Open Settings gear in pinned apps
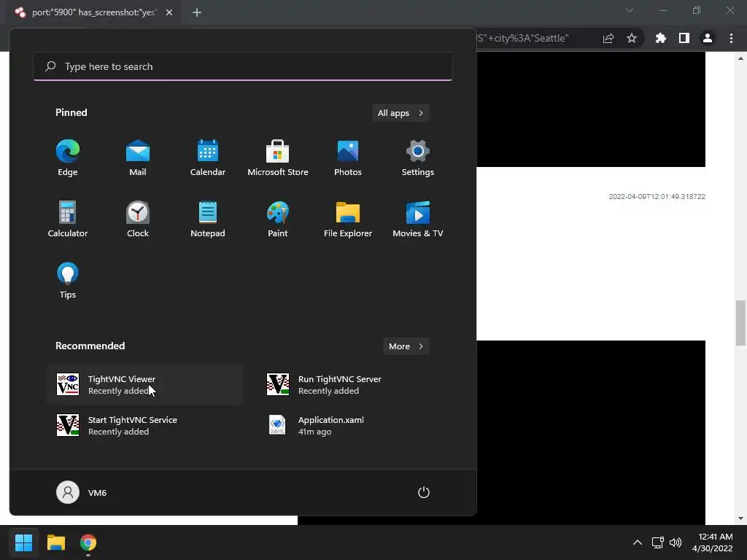This screenshot has width=747, height=560. (418, 158)
